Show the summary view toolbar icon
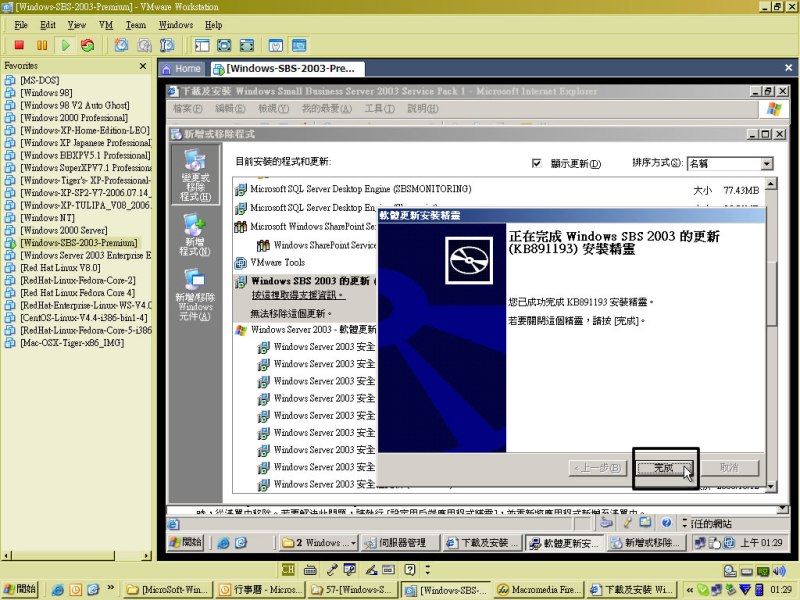 tap(276, 45)
